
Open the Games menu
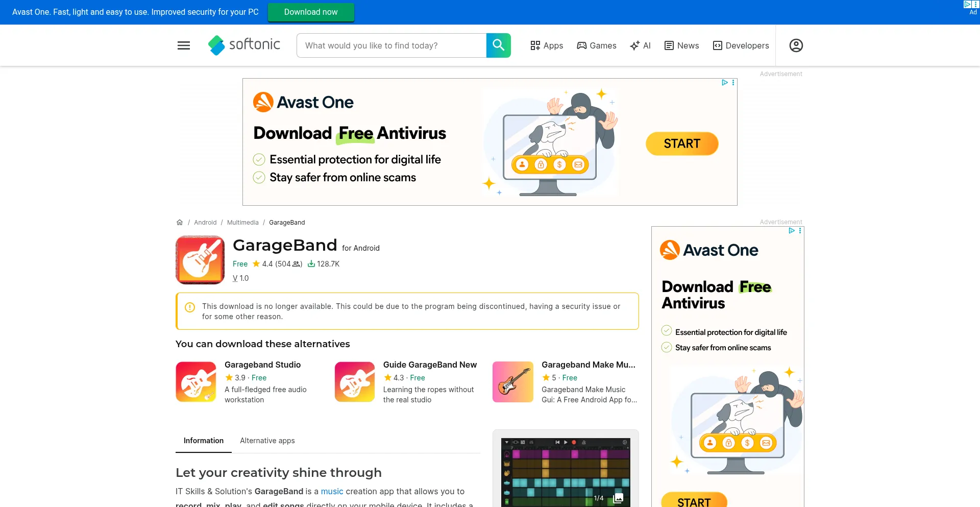coord(597,45)
